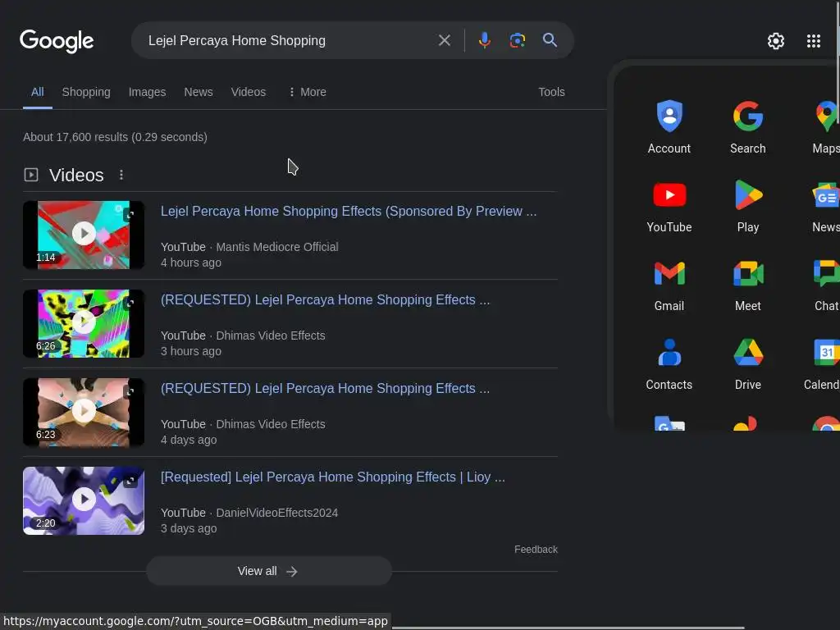The image size is (840, 630).
Task: Open Drive from apps panel
Action: [x=748, y=363]
